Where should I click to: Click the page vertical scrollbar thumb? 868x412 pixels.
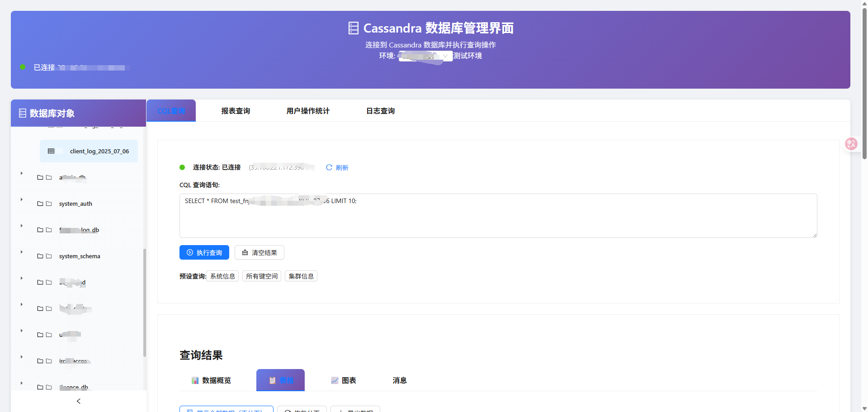(864, 83)
